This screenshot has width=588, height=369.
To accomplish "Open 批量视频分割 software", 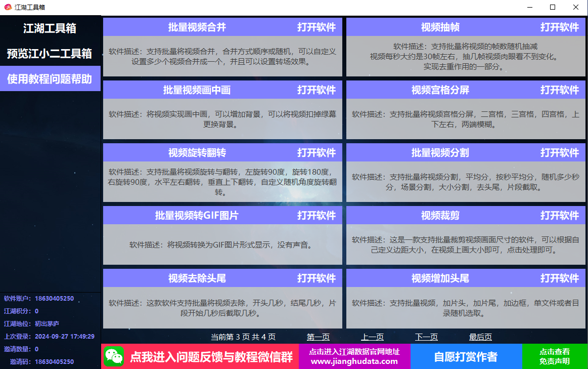I will 559,152.
